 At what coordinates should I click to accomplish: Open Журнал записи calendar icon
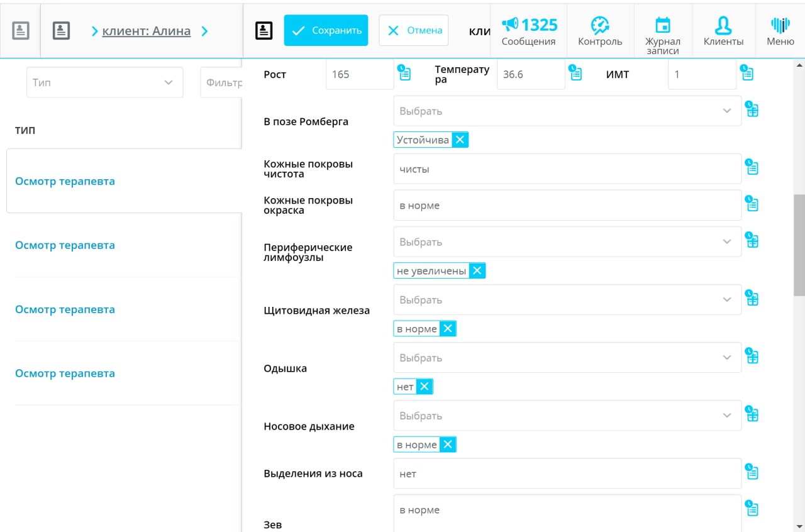[x=662, y=26]
